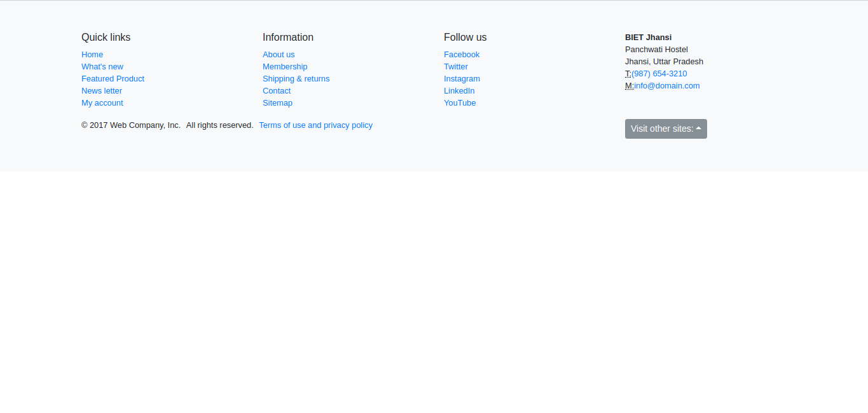Email info@domain.com link
This screenshot has width=868, height=413.
click(x=667, y=86)
